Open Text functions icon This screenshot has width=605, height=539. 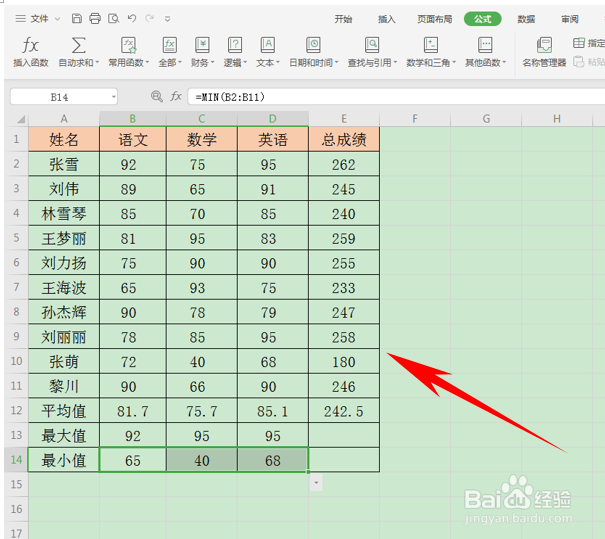click(268, 46)
